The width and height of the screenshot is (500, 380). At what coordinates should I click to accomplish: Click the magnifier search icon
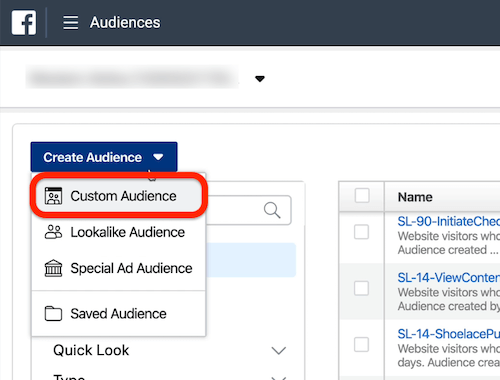[x=272, y=210]
